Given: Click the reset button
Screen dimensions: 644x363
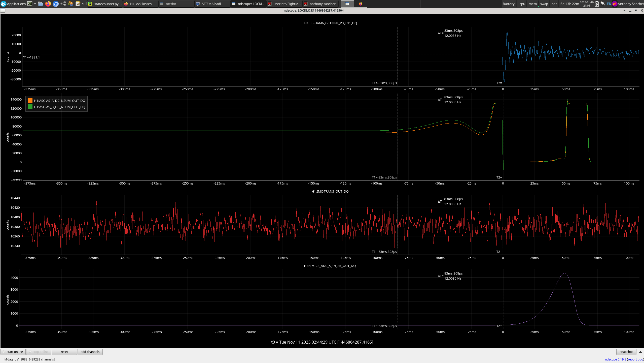Looking at the screenshot, I should (64, 352).
